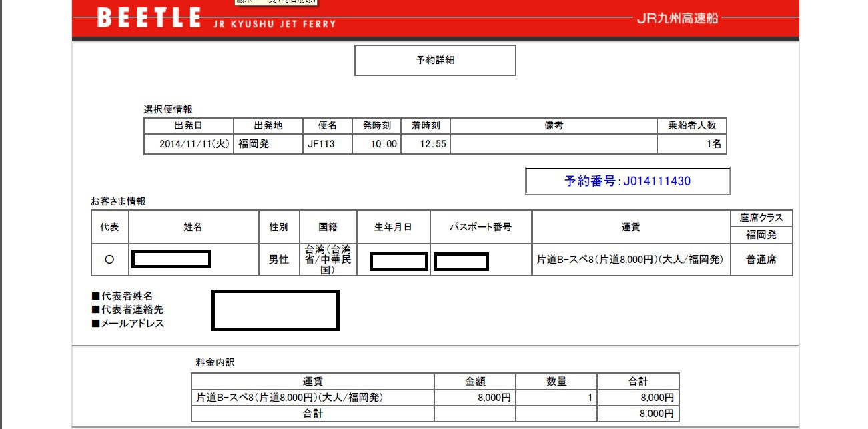
Task: Select fare description in the 料金内訳 table
Action: click(290, 398)
